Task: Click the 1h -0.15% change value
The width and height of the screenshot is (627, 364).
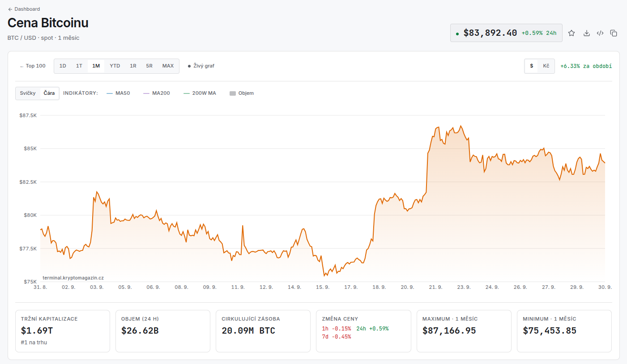Action: coord(337,329)
